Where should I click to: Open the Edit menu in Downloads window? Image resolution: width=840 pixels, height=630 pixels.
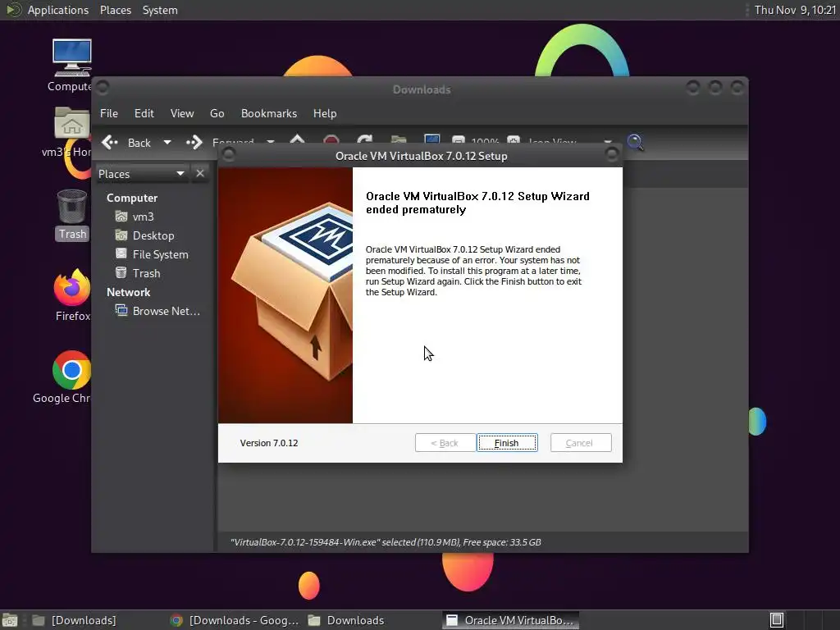(144, 113)
